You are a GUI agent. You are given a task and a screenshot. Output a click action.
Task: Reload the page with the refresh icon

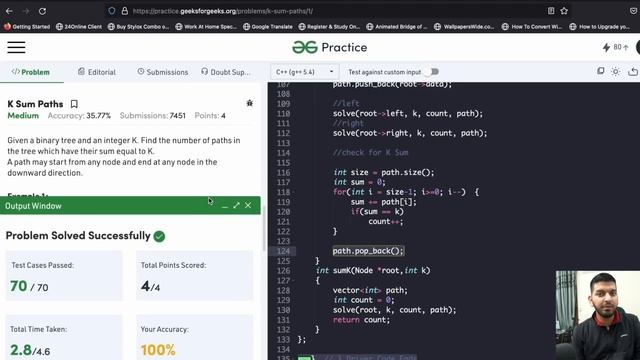[42, 11]
